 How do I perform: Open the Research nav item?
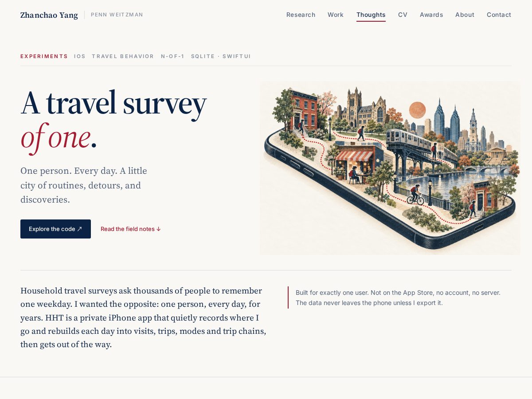click(301, 15)
